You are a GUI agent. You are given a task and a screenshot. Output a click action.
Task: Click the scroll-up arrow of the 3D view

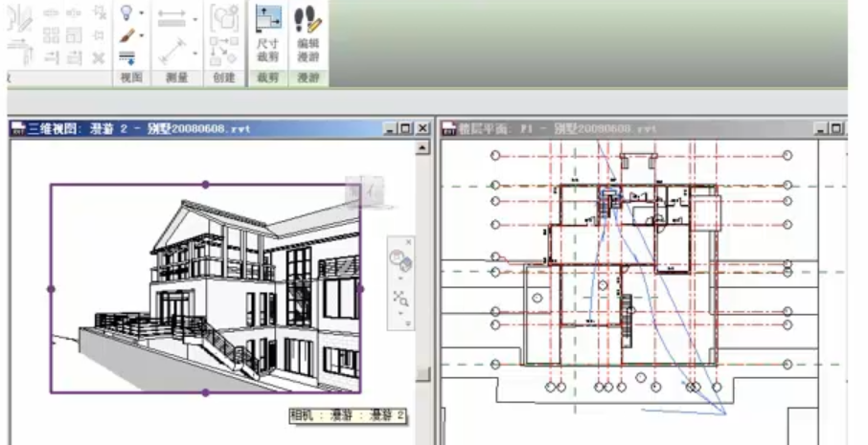tap(423, 147)
